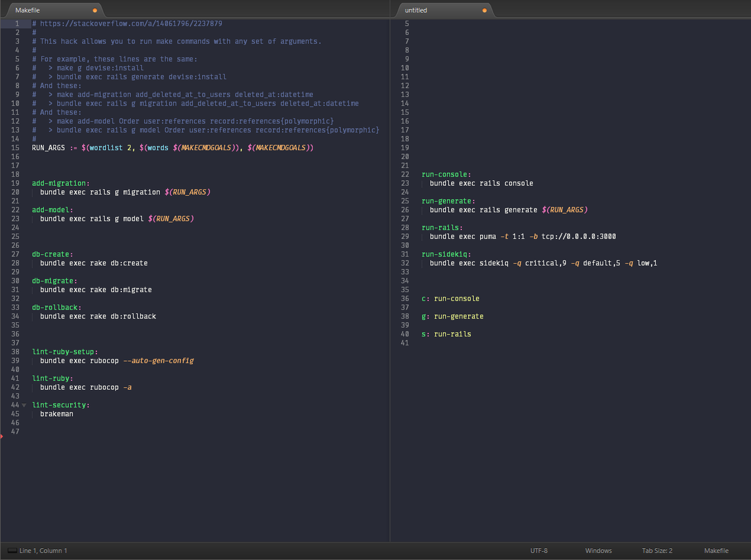The image size is (751, 560).
Task: Click the 'wordlist' function on line 15
Action: point(106,148)
